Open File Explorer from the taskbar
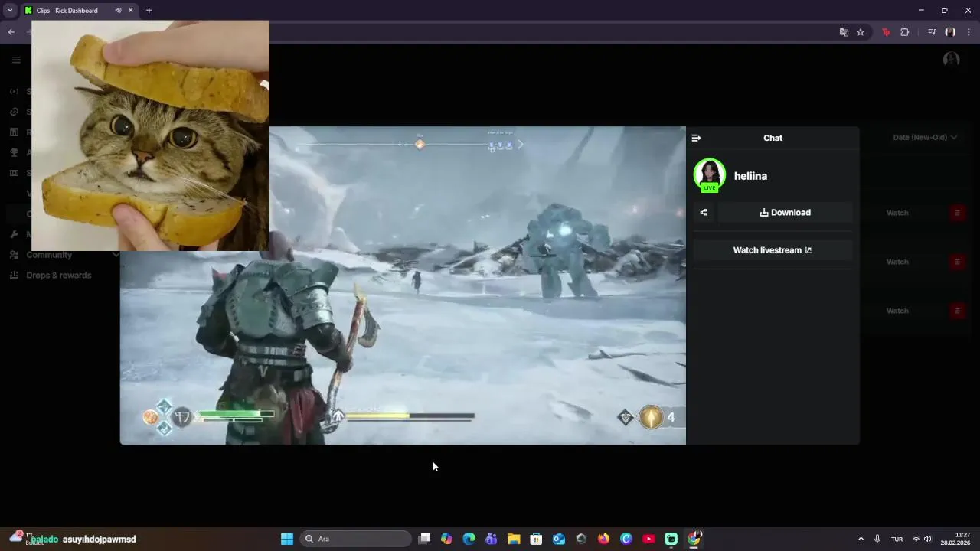The image size is (980, 551). tap(514, 539)
